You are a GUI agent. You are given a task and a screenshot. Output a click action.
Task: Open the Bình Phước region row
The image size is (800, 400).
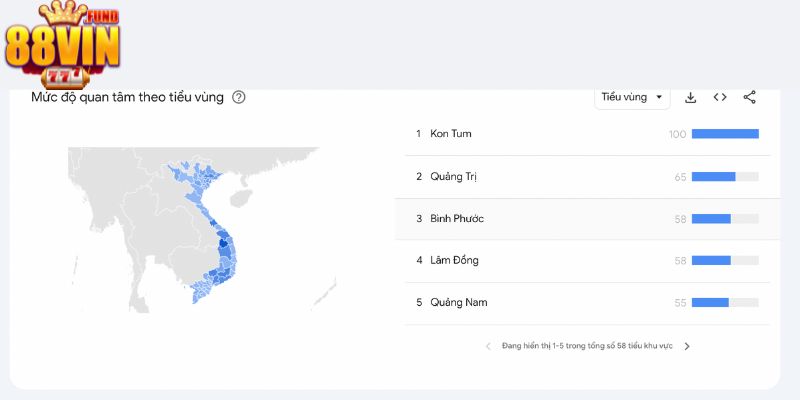coord(587,219)
